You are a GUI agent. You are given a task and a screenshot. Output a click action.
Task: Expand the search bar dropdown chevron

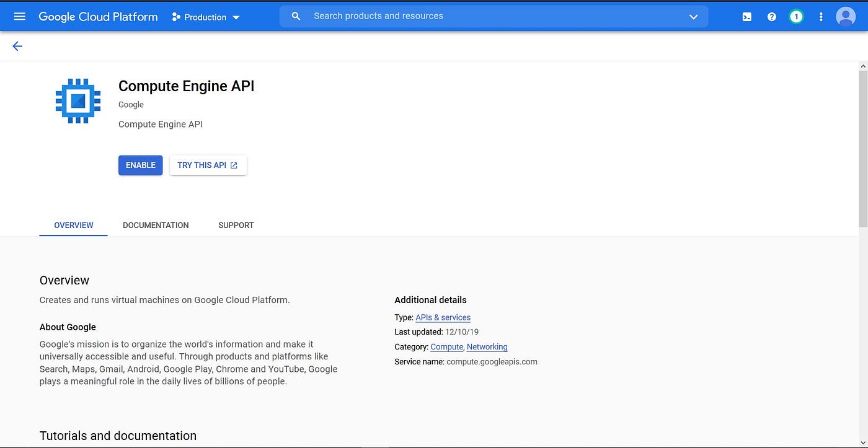pos(693,17)
